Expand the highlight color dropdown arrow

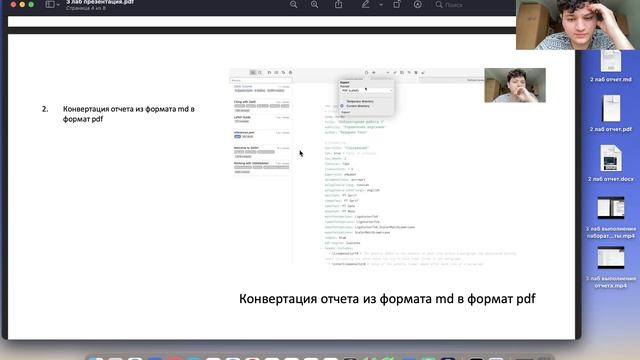tap(381, 5)
